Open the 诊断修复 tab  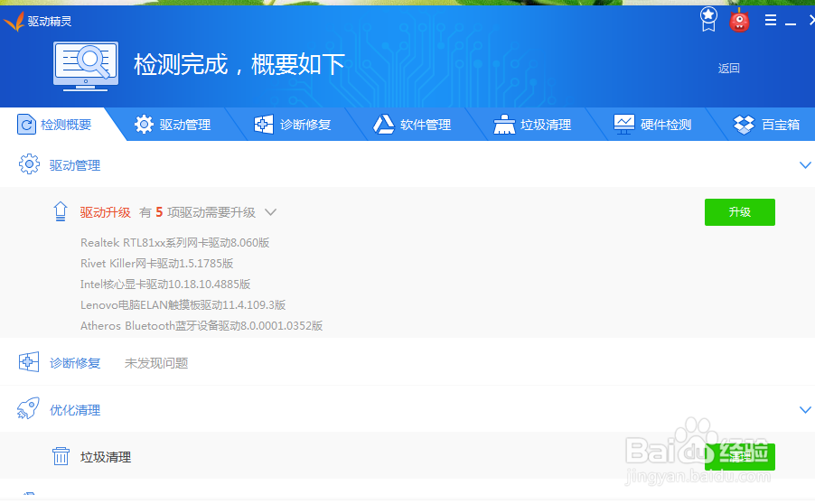[293, 125]
